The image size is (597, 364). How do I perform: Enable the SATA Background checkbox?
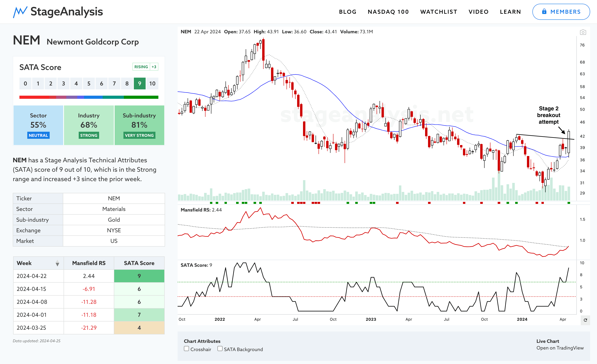(x=220, y=349)
